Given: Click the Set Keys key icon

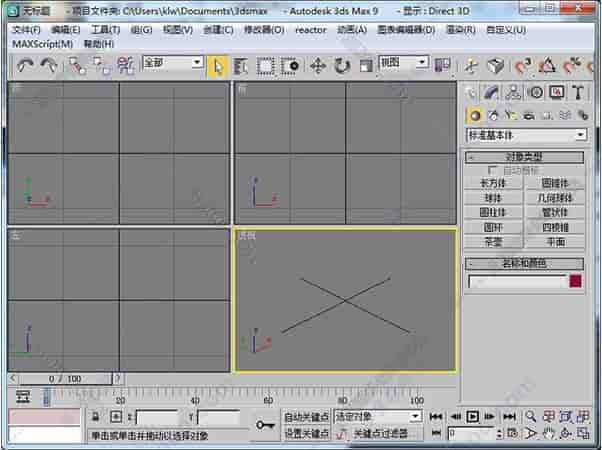Looking at the screenshot, I should 264,425.
